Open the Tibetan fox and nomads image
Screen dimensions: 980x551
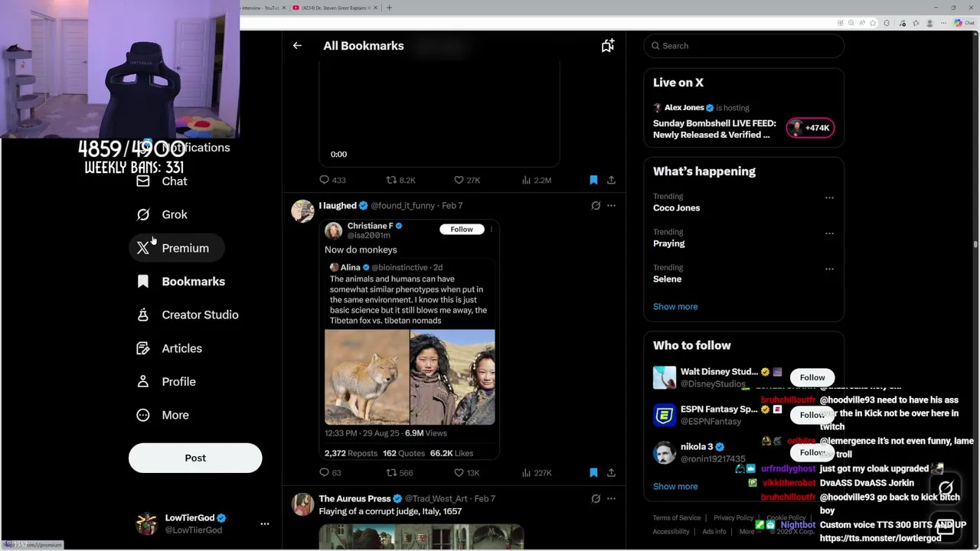pyautogui.click(x=410, y=377)
